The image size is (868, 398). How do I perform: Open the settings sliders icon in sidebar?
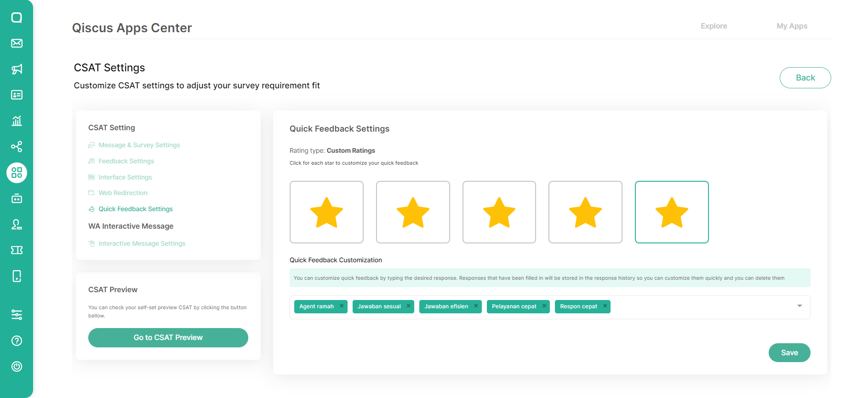(17, 315)
